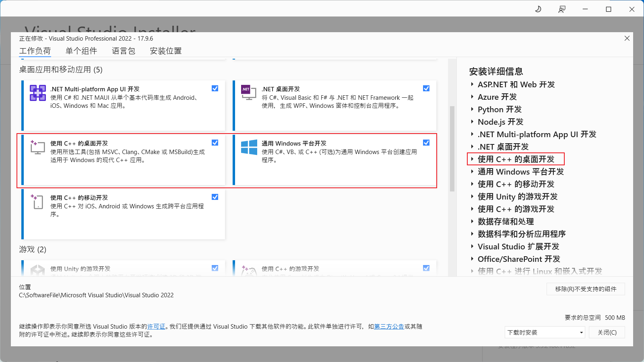This screenshot has height=362, width=644.
Task: Expand Node.js 开发 in install details
Action: 472,122
